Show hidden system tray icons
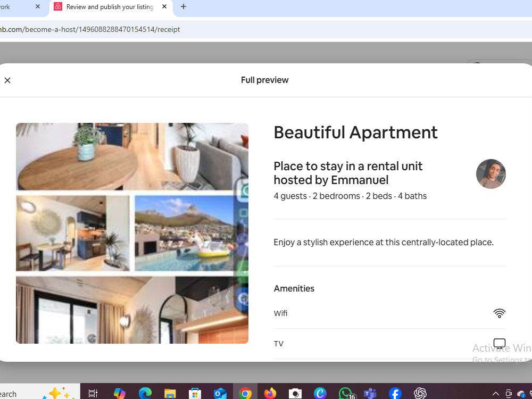 click(496, 394)
